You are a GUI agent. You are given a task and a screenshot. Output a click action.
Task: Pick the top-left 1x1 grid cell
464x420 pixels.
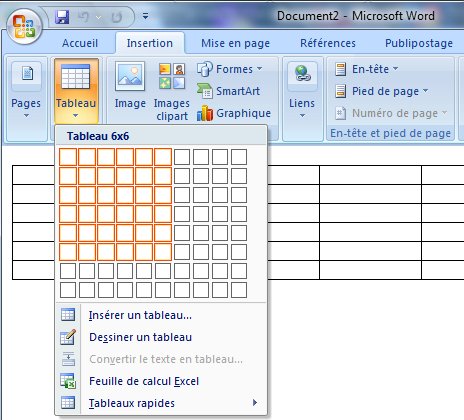pos(68,157)
